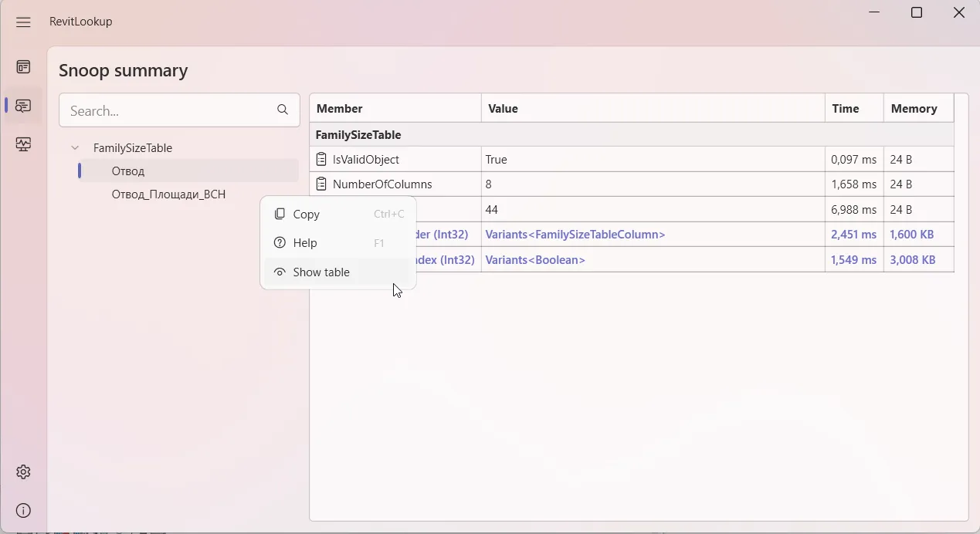Maximize the RevitLookup window
This screenshot has height=534, width=980.
[x=917, y=13]
